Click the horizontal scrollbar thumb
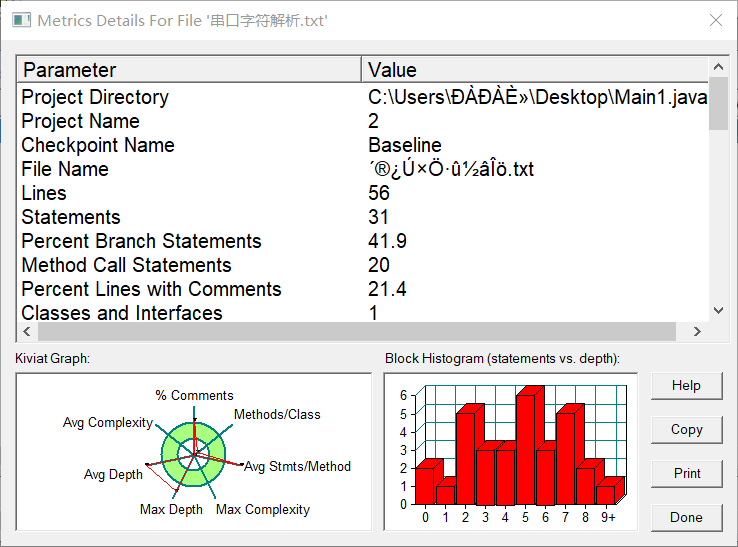 (357, 331)
